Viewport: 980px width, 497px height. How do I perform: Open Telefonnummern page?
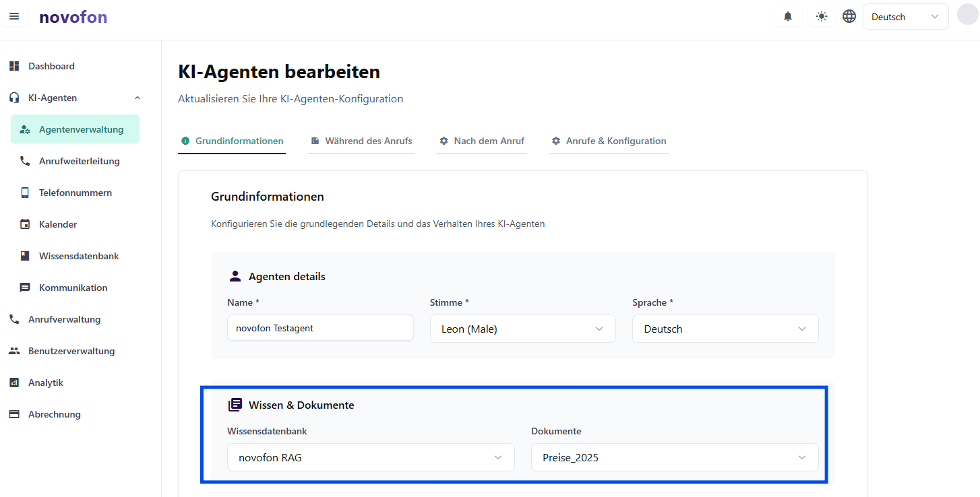pyautogui.click(x=75, y=193)
